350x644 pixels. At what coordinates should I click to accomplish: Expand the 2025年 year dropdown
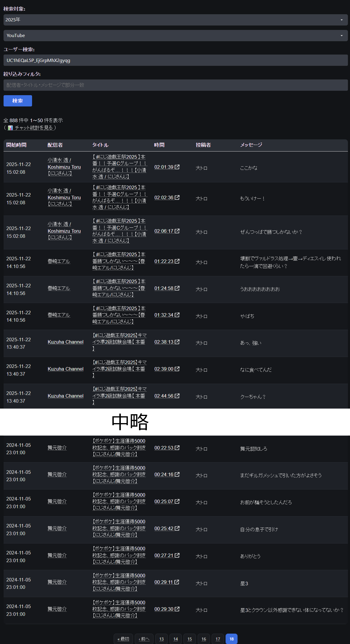pos(175,20)
